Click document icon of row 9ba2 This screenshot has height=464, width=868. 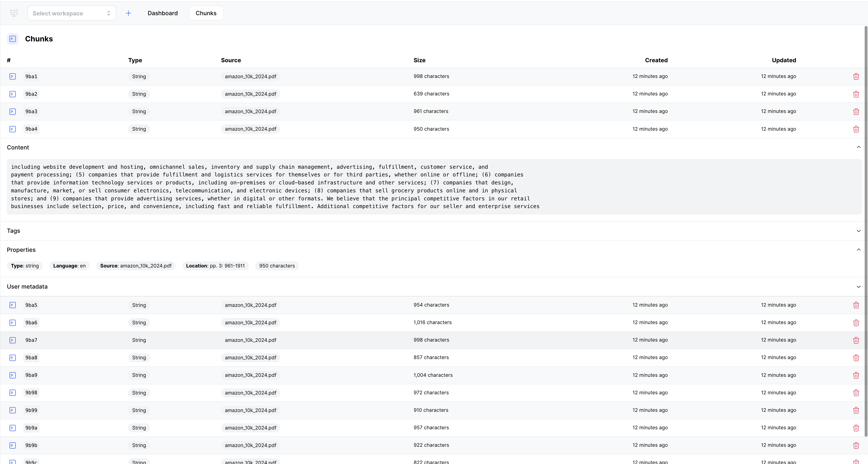point(12,94)
